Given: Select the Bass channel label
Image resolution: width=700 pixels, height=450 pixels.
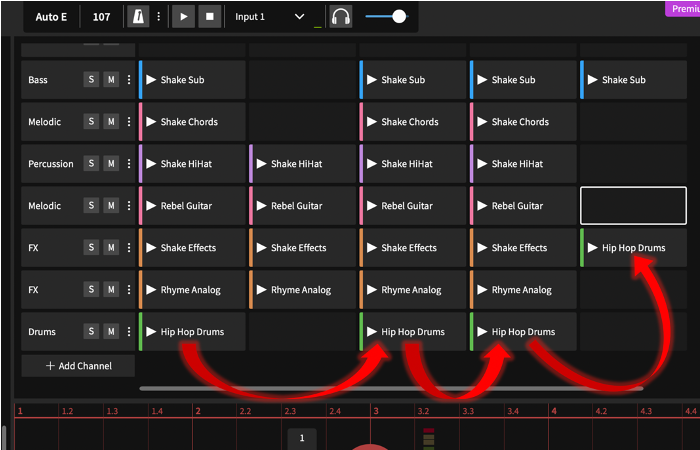Looking at the screenshot, I should pyautogui.click(x=38, y=80).
